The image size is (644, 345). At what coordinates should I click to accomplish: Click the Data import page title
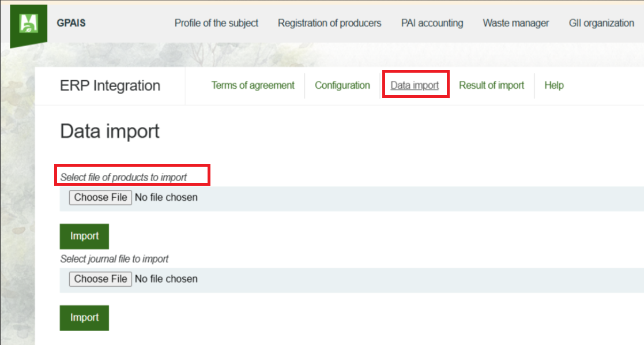[110, 132]
